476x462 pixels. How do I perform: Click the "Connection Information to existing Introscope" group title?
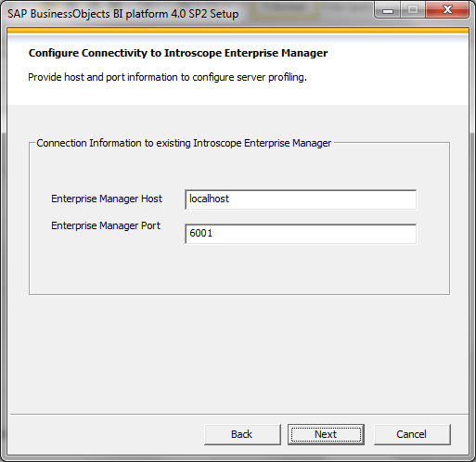click(x=184, y=143)
